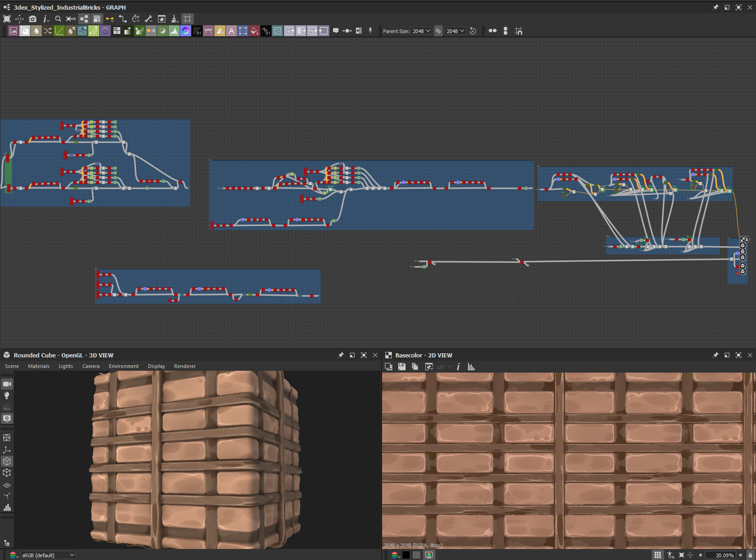This screenshot has width=756, height=560.
Task: Add a Curve node from the node toolbar
Action: pos(59,31)
